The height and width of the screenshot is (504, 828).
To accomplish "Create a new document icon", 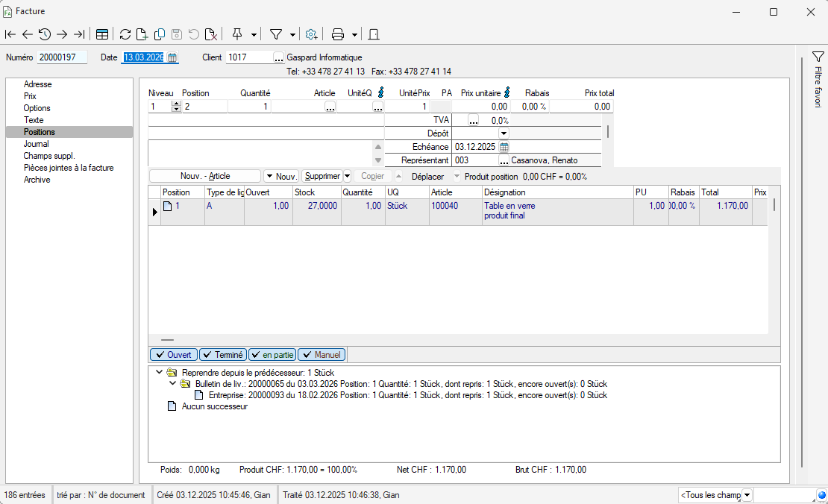I will point(142,34).
